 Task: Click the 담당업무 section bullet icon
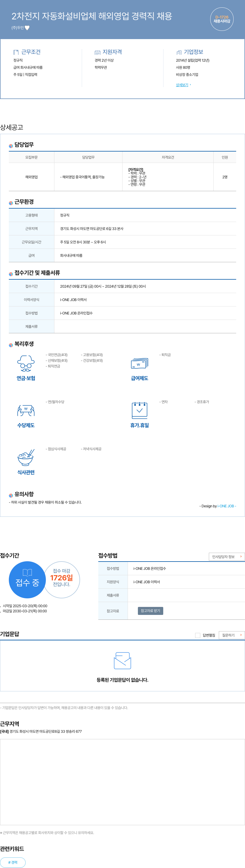tap(11, 146)
